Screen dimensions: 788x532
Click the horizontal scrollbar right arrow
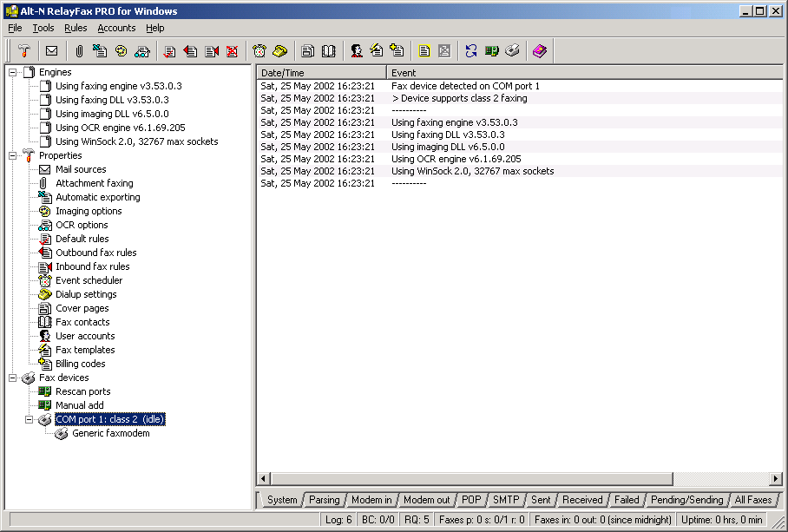click(776, 479)
